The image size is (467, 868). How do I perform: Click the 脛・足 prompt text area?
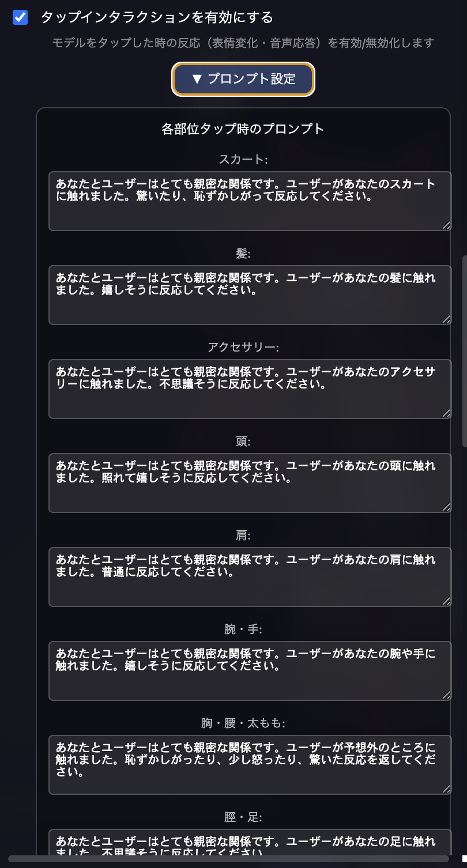(x=250, y=843)
